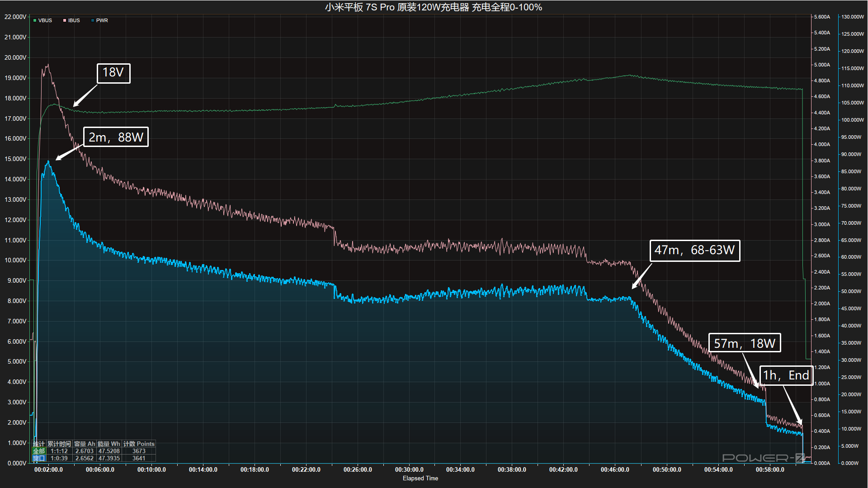Click the 2.000A current axis label

tap(822, 303)
